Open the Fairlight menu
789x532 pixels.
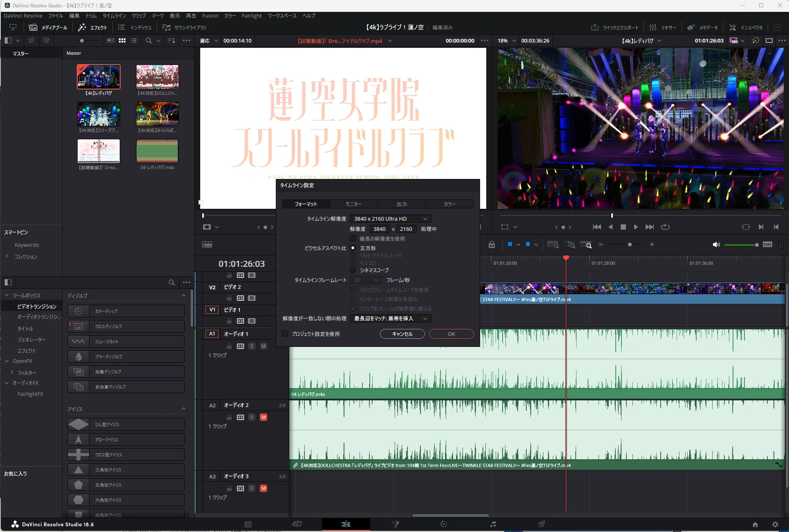point(252,16)
